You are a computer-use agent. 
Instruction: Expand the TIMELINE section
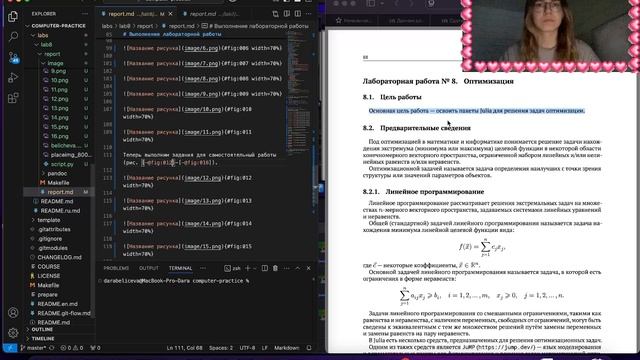pos(43,339)
